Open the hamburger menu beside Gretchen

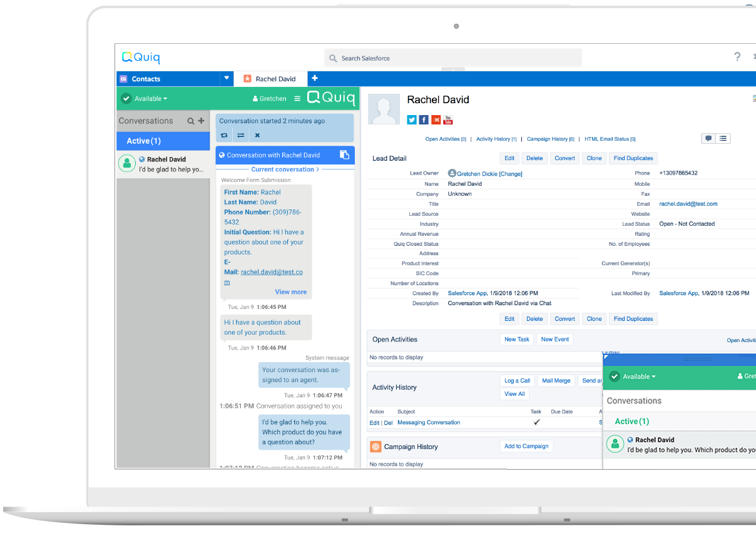[297, 98]
